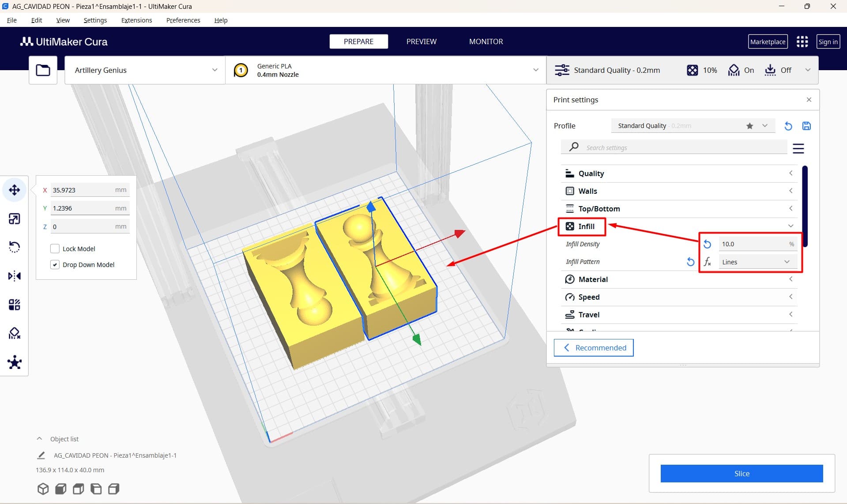
Task: Click the star icon in the Profile dropdown
Action: coord(749,126)
